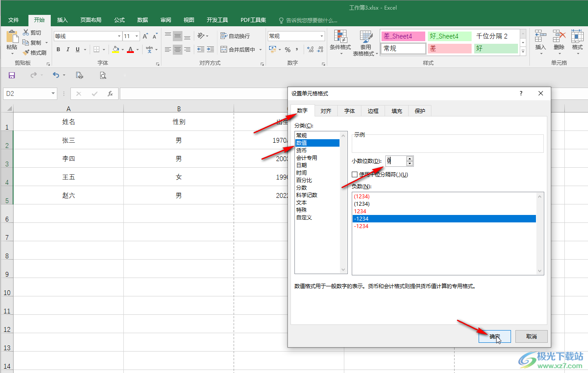The width and height of the screenshot is (588, 373).
Task: Click the Increase Indent icon
Action: point(210,49)
